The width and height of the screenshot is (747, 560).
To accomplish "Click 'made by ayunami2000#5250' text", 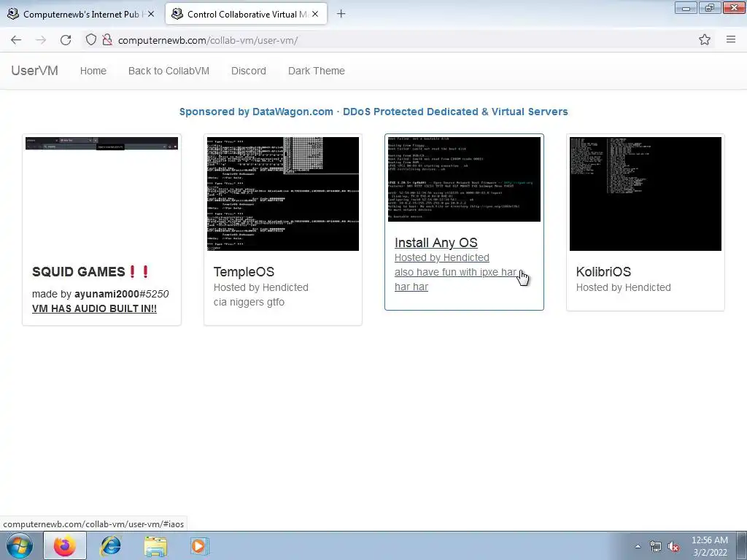I will point(100,294).
